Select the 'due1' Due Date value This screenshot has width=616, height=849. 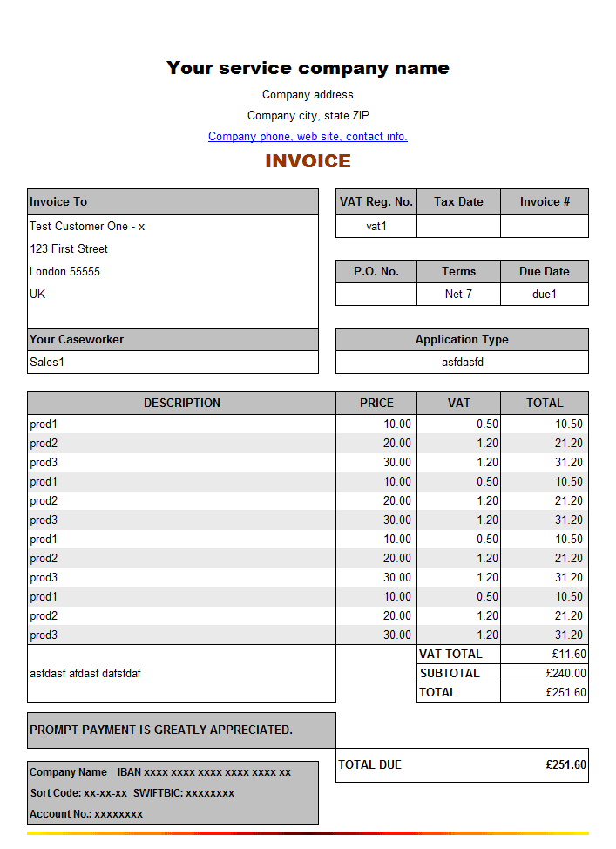click(545, 295)
